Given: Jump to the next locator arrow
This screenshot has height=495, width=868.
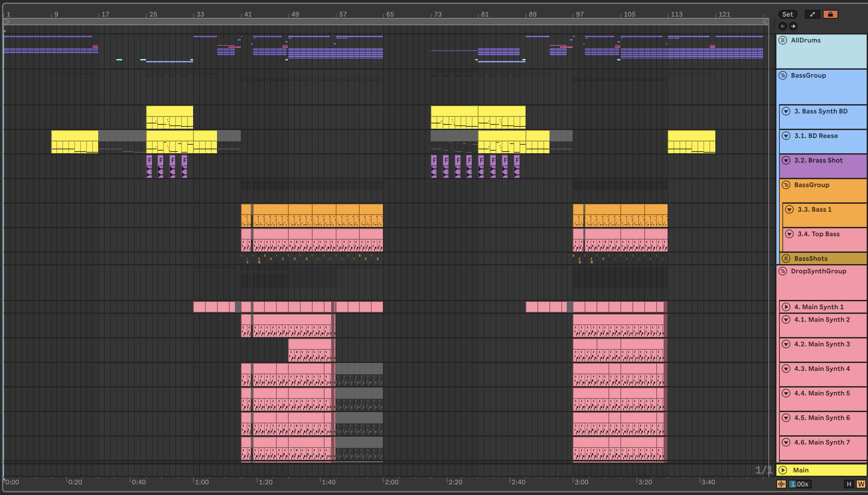Looking at the screenshot, I should coord(793,26).
